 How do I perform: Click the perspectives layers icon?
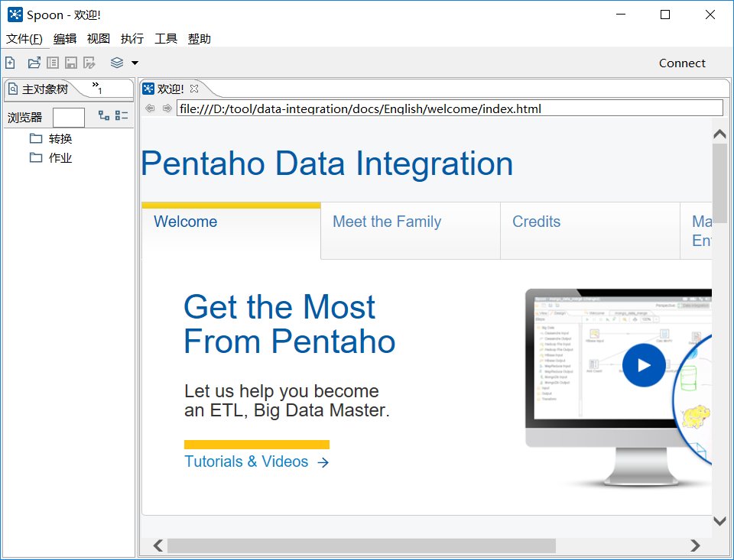[x=117, y=62]
